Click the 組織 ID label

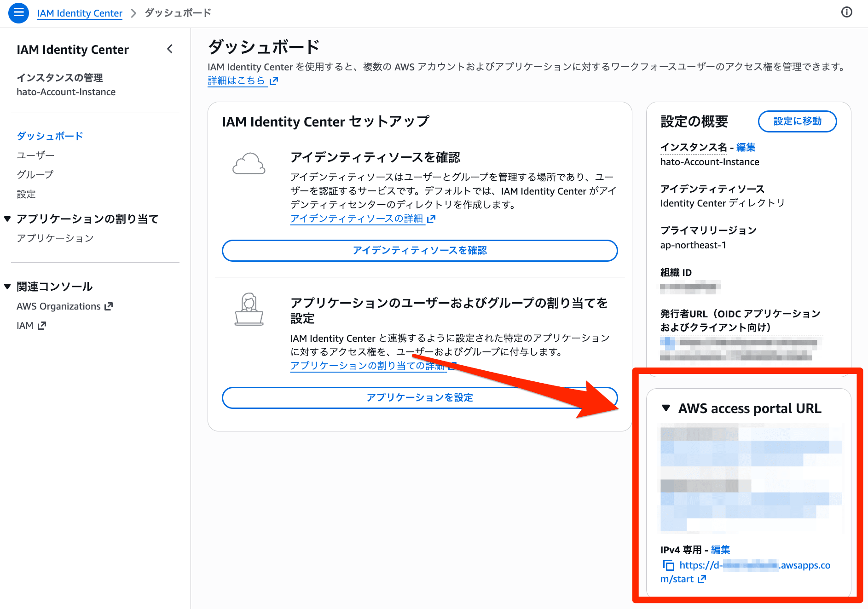click(676, 273)
